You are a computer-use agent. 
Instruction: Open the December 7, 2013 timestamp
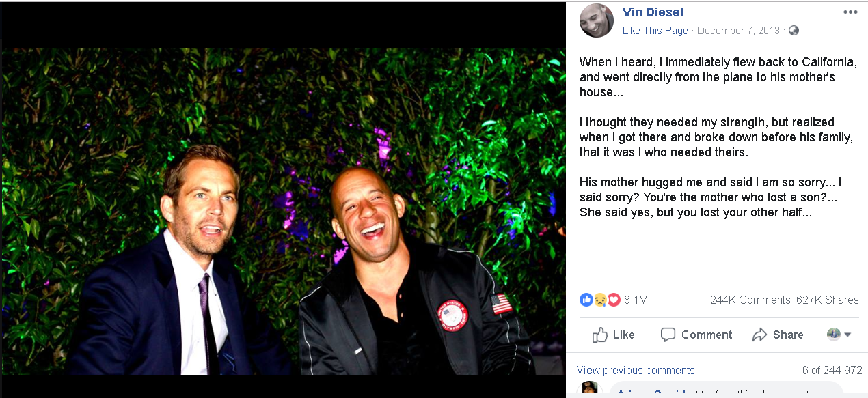click(738, 31)
